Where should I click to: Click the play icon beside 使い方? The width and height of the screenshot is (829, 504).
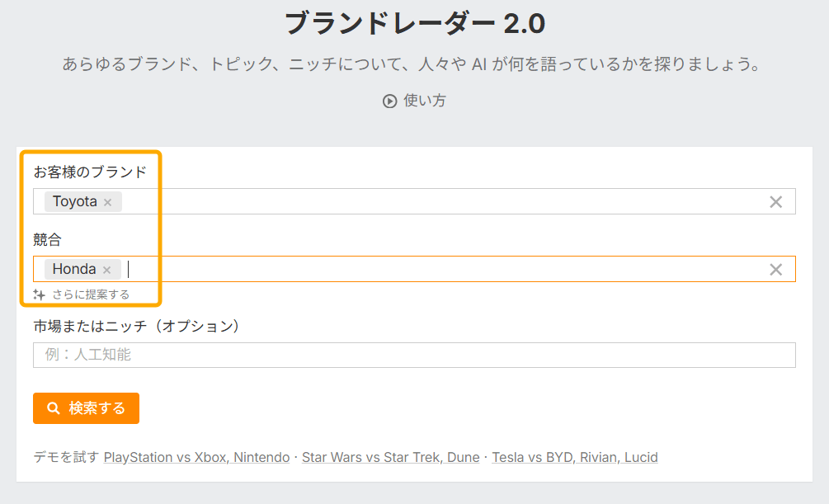(x=390, y=101)
